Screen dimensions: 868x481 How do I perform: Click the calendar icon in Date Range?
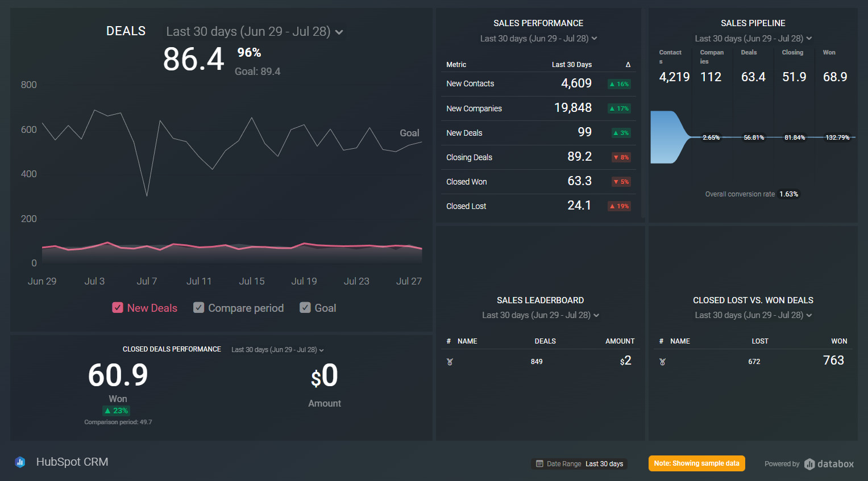click(538, 463)
